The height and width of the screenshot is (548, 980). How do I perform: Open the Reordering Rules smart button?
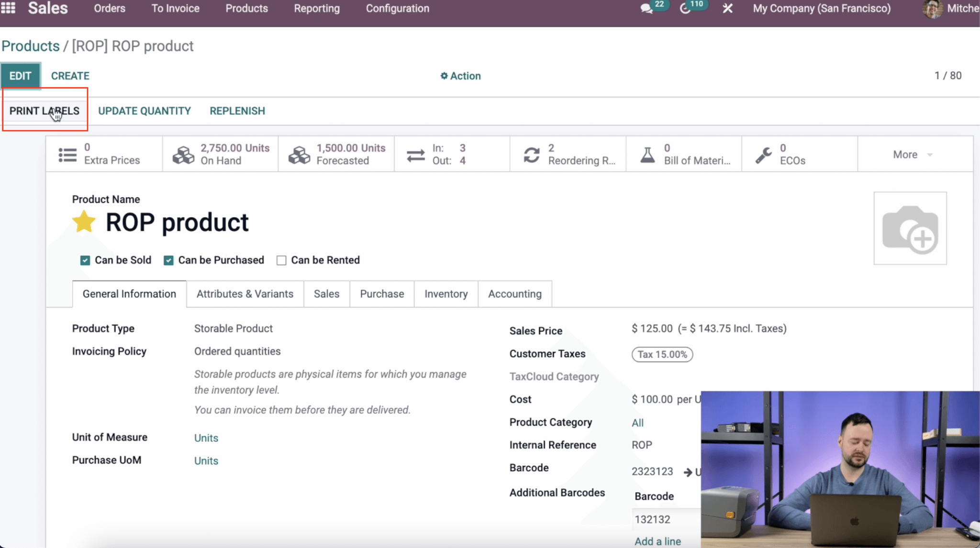point(567,153)
